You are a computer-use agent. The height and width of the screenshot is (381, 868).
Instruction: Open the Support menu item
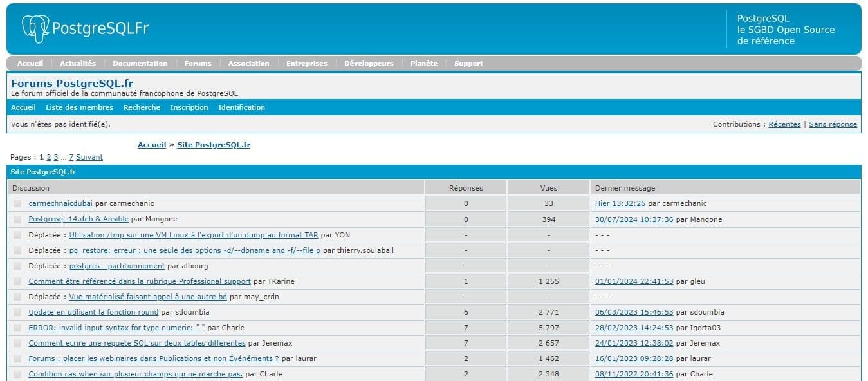pyautogui.click(x=468, y=63)
